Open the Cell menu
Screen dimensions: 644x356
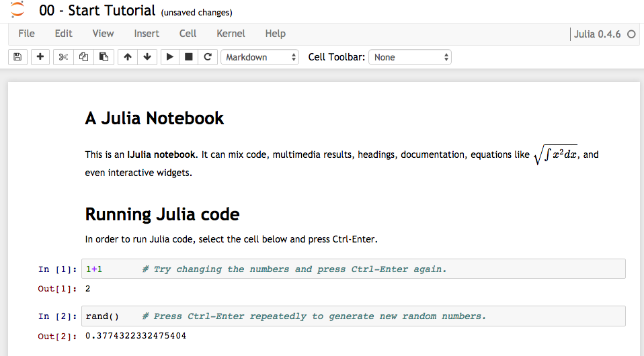tap(188, 34)
